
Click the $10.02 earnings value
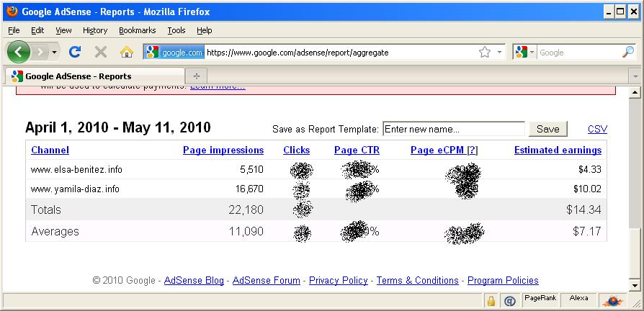[x=587, y=189]
